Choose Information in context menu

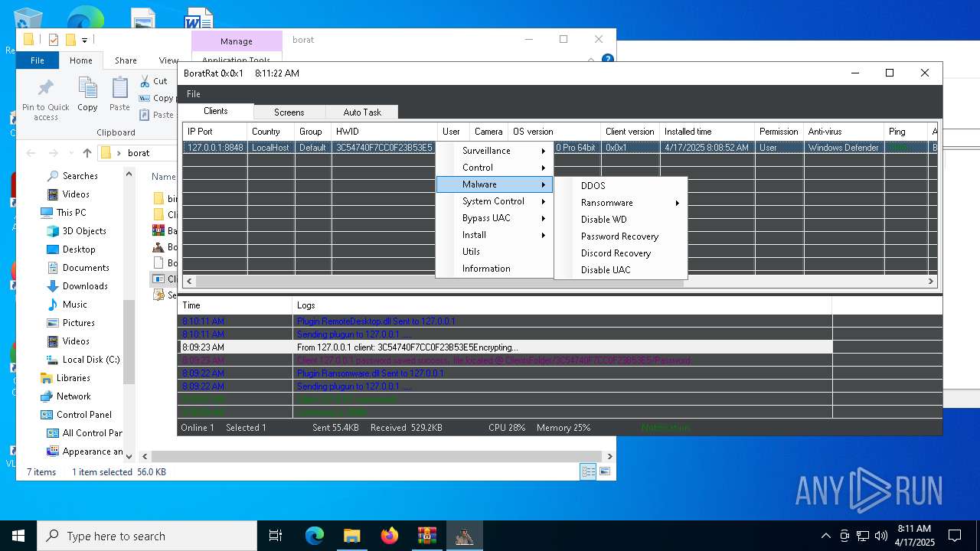pyautogui.click(x=495, y=269)
